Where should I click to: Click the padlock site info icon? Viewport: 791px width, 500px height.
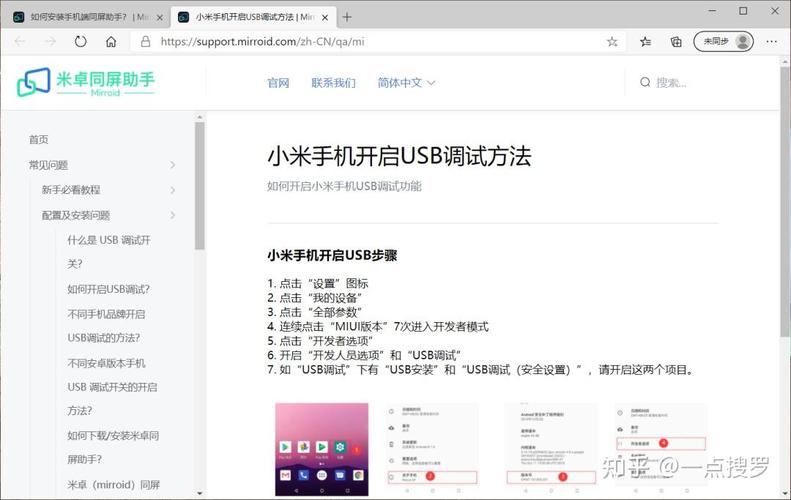pos(145,41)
